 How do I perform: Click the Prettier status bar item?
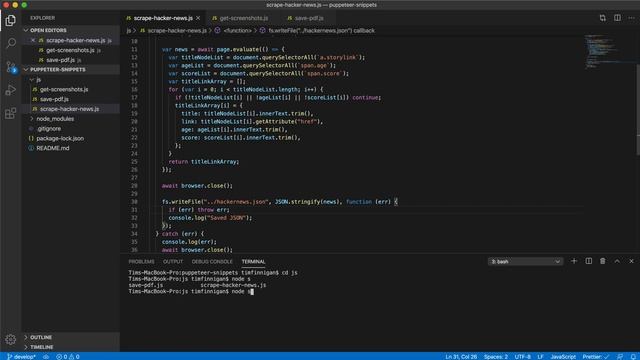pyautogui.click(x=596, y=357)
